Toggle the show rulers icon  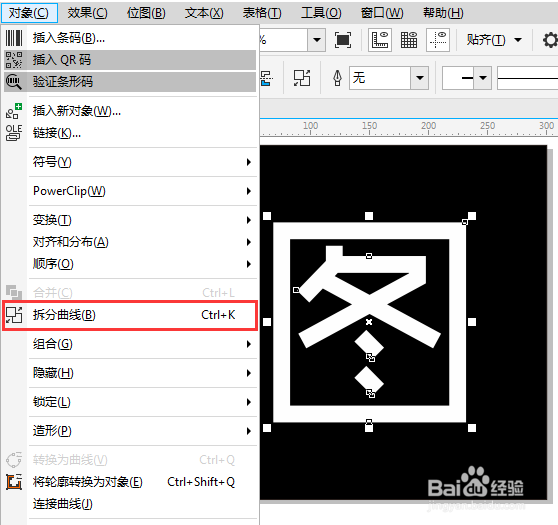380,40
